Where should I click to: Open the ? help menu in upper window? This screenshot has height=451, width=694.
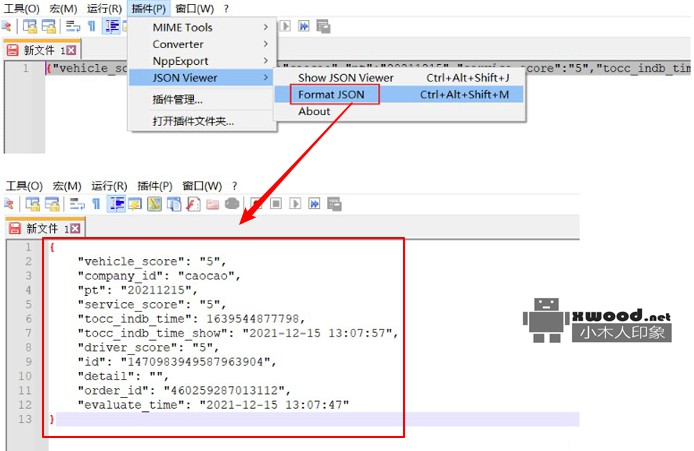click(226, 8)
